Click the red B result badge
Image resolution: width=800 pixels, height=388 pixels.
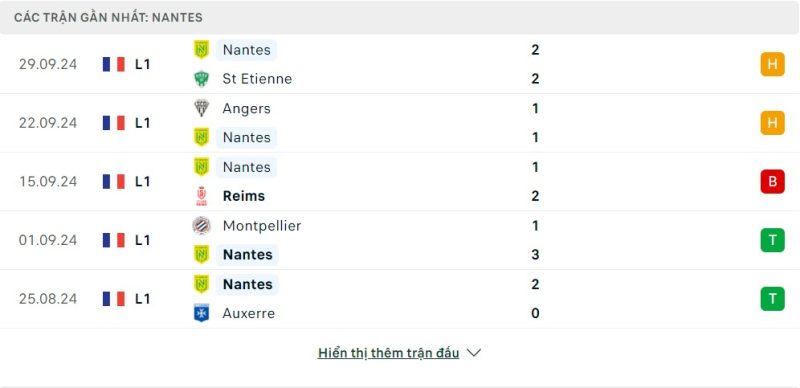[x=772, y=181]
